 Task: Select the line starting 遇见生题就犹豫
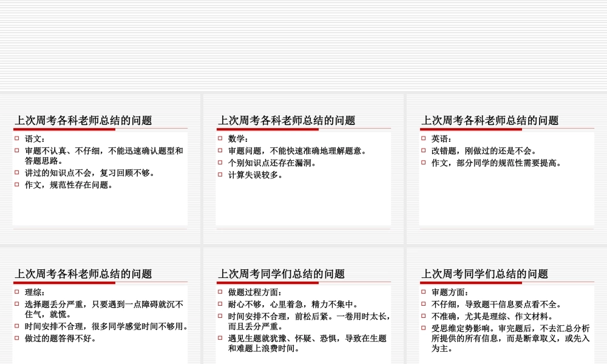tap(307, 343)
